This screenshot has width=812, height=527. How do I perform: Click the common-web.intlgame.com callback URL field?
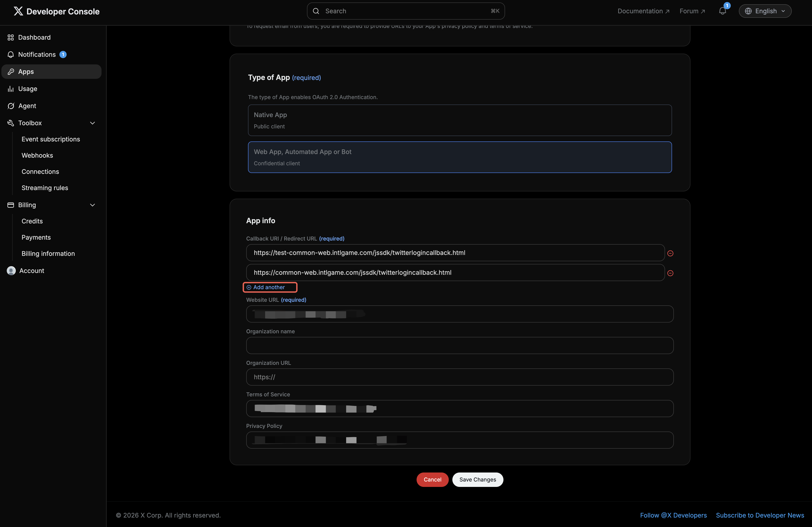click(455, 272)
